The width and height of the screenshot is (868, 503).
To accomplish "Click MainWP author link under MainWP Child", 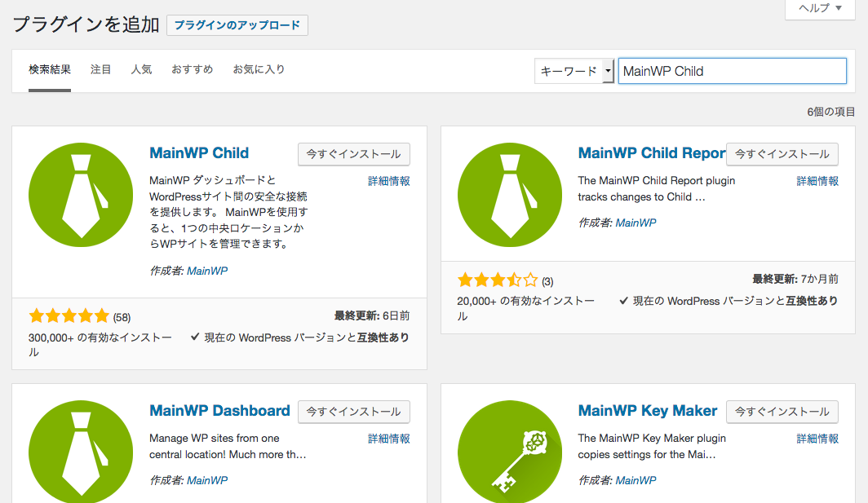I will click(x=207, y=271).
